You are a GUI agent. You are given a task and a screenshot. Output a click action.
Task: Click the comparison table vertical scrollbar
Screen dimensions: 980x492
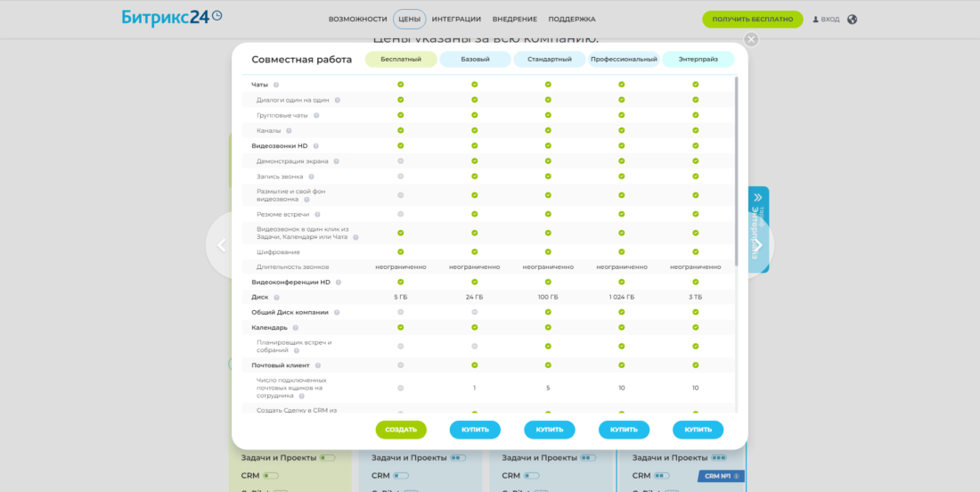736,169
